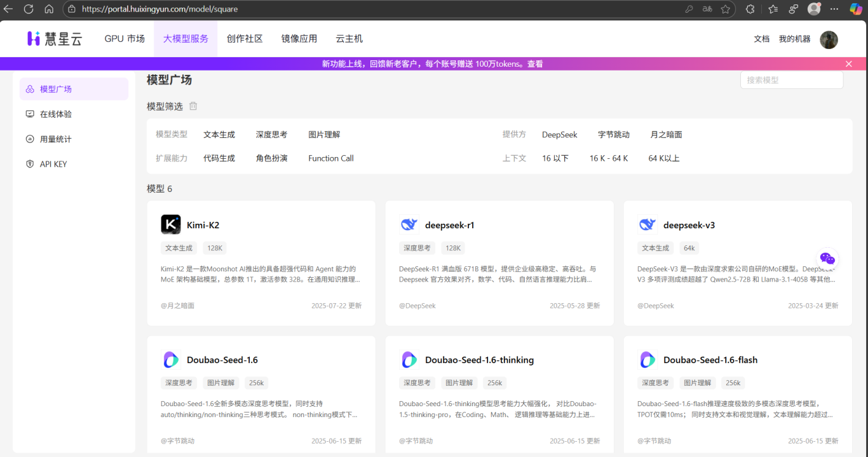
Task: Reload the page with refresh icon
Action: point(29,9)
